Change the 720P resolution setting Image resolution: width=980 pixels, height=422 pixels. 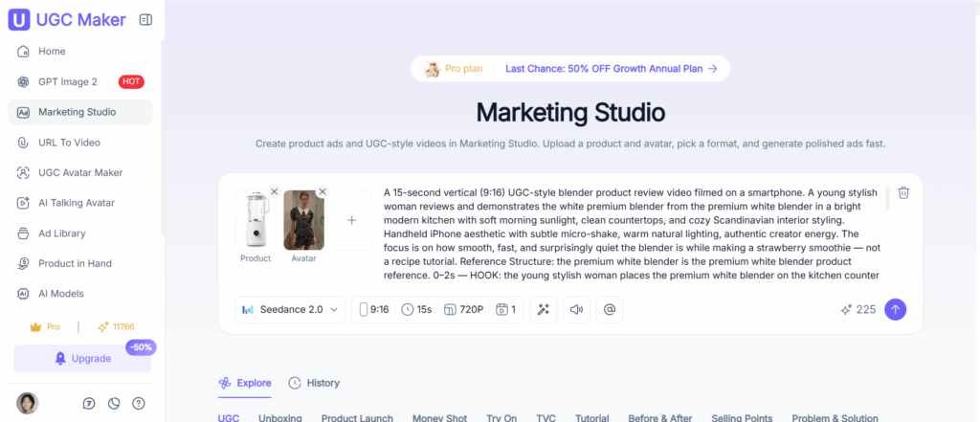click(x=464, y=309)
